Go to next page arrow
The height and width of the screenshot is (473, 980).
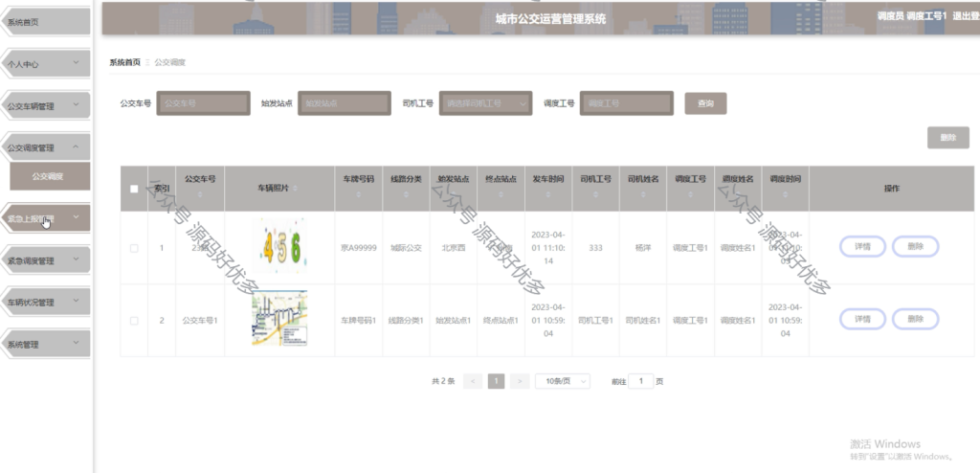520,381
